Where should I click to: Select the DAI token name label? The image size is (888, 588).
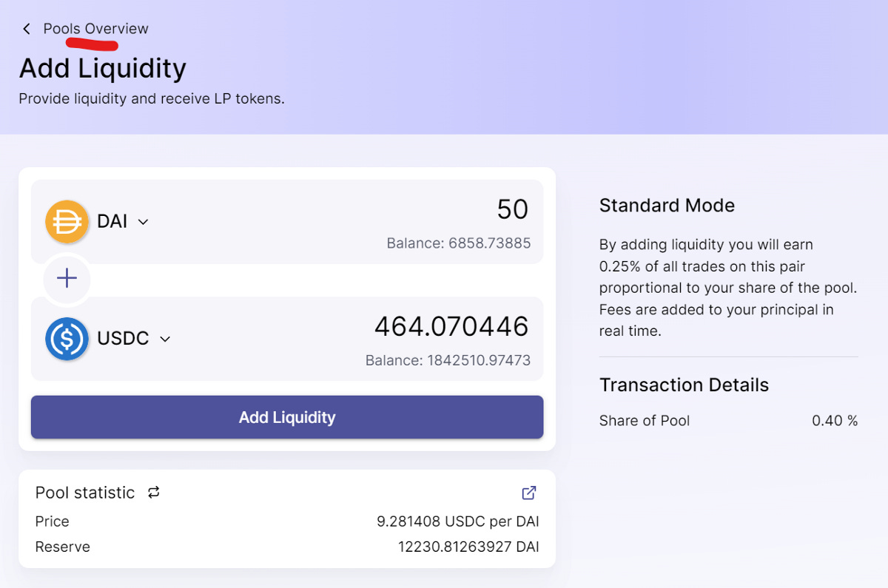[x=112, y=222]
